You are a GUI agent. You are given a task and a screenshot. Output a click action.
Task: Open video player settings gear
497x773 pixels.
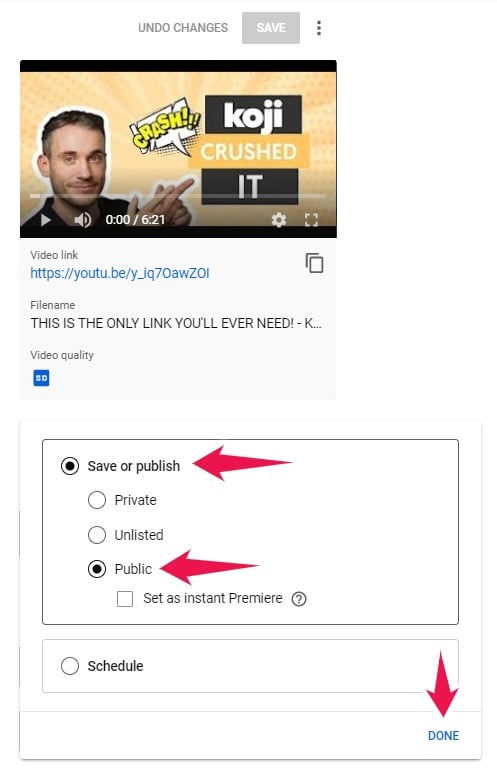(279, 220)
